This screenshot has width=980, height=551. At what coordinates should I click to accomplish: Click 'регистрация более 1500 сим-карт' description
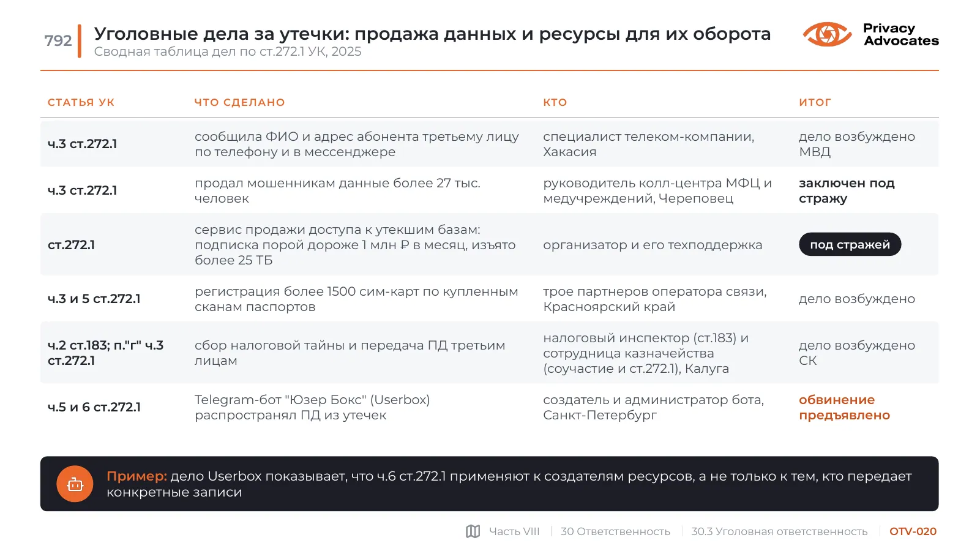[356, 299]
